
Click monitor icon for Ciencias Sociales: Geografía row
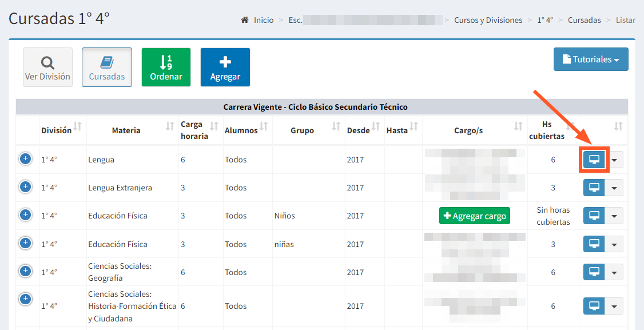coord(594,272)
